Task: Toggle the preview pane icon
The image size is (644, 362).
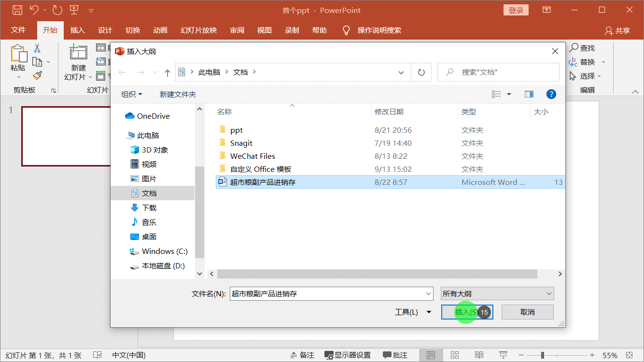Action: [x=529, y=94]
